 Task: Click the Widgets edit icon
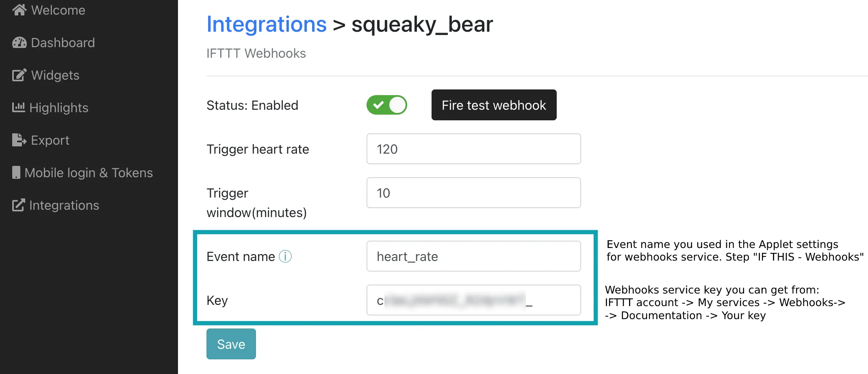tap(19, 75)
